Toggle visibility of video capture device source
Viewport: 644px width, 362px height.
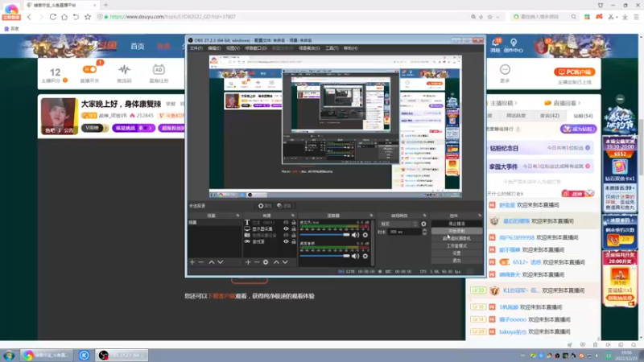point(286,235)
